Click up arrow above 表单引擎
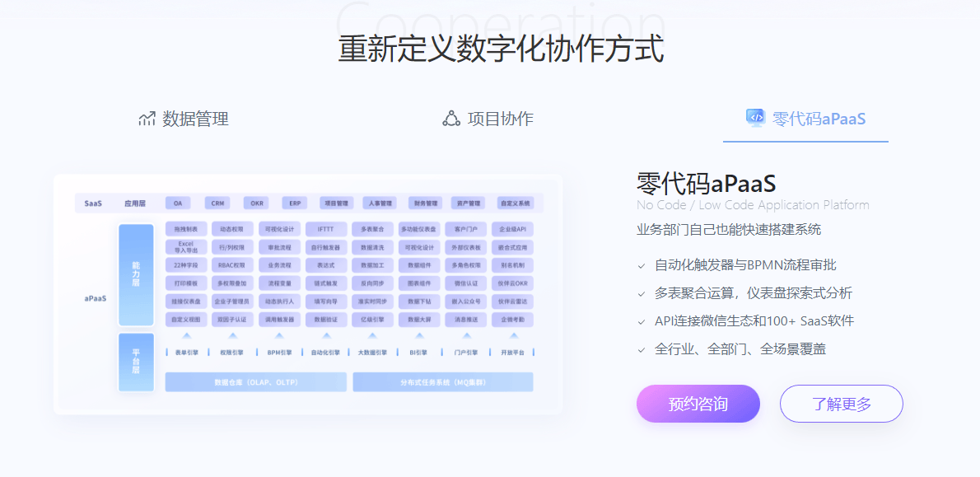 click(187, 336)
